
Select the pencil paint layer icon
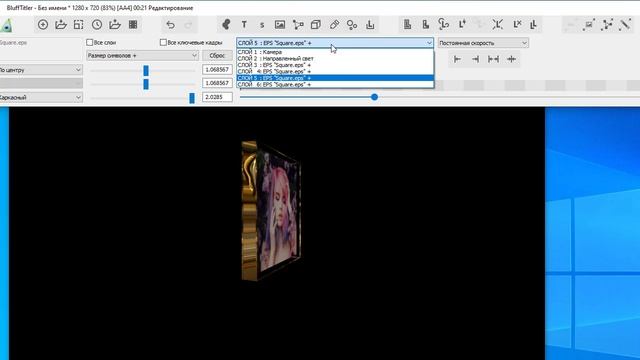pos(334,24)
